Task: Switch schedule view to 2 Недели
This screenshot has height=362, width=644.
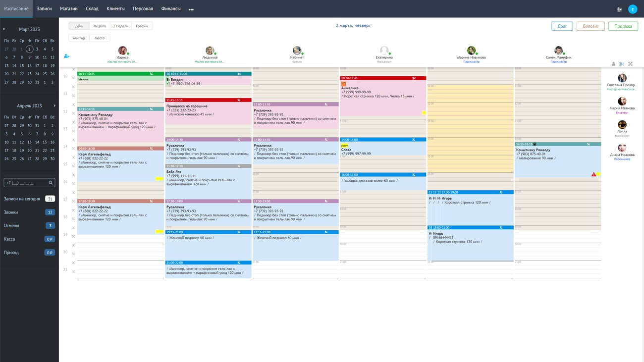Action: (x=120, y=26)
